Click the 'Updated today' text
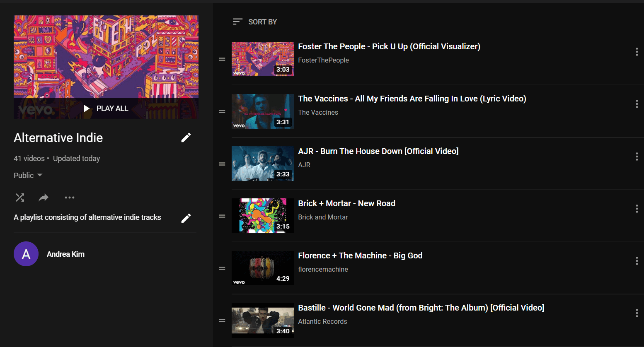The width and height of the screenshot is (644, 347). pos(76,159)
